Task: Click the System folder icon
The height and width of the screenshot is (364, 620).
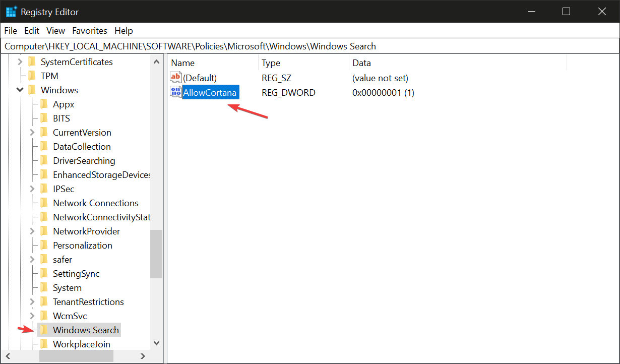Action: coord(44,288)
